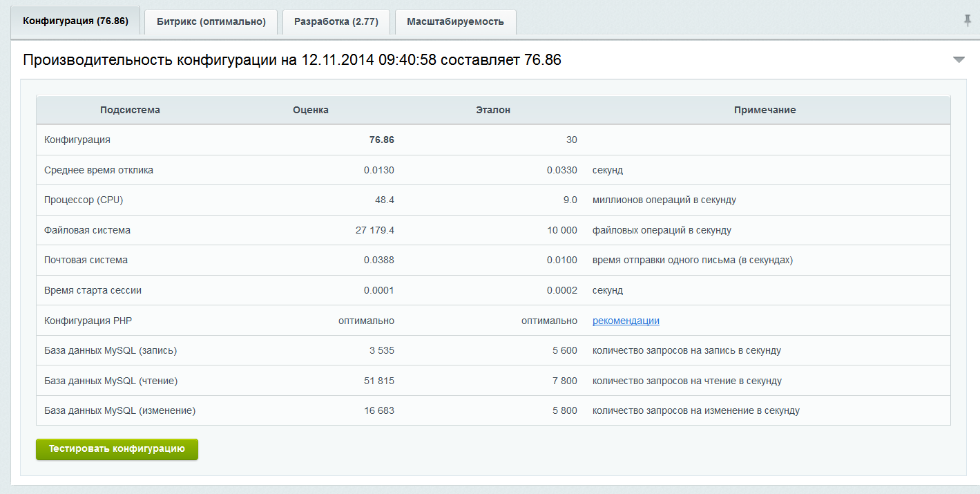Click the Эталон column header

493,110
